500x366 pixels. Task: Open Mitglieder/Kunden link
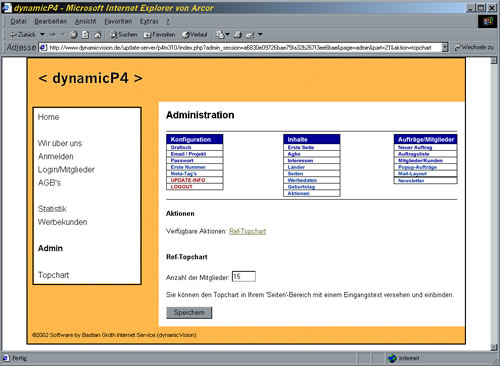[x=420, y=160]
